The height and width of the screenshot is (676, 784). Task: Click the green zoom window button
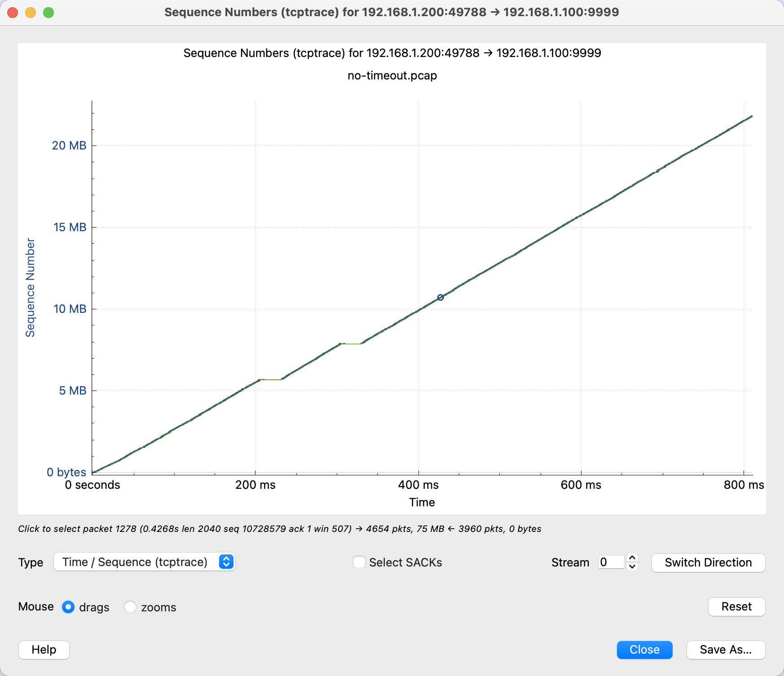pyautogui.click(x=48, y=13)
